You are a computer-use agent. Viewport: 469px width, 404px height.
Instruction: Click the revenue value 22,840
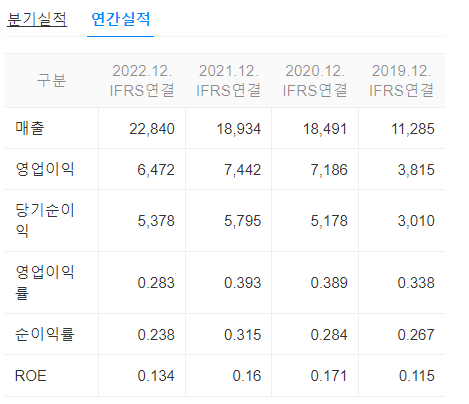[x=152, y=129]
